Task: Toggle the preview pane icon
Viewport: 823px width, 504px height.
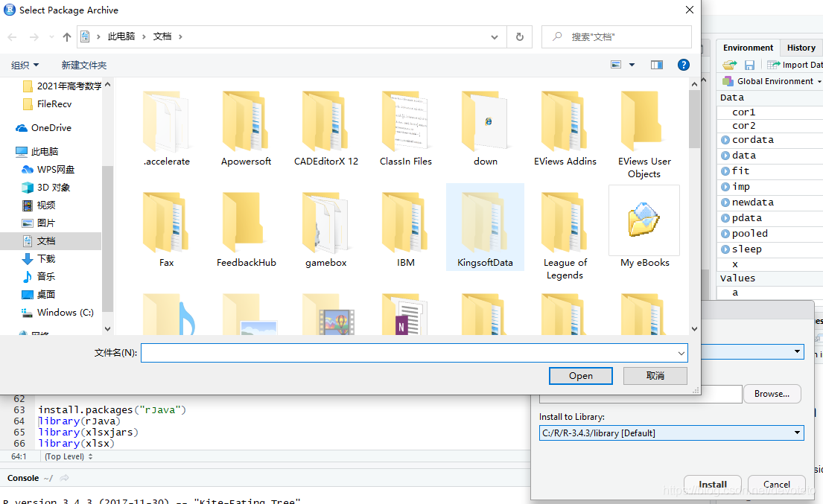Action: [x=657, y=65]
